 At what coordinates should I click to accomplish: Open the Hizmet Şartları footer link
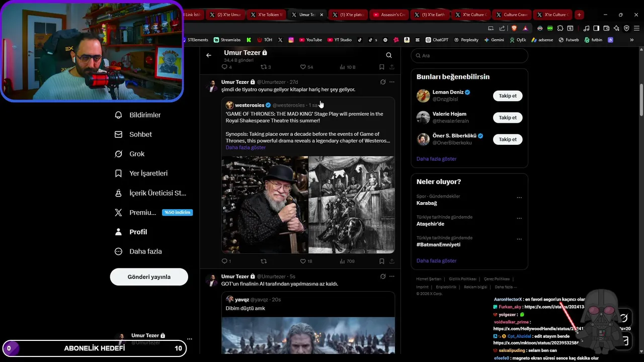pyautogui.click(x=429, y=279)
